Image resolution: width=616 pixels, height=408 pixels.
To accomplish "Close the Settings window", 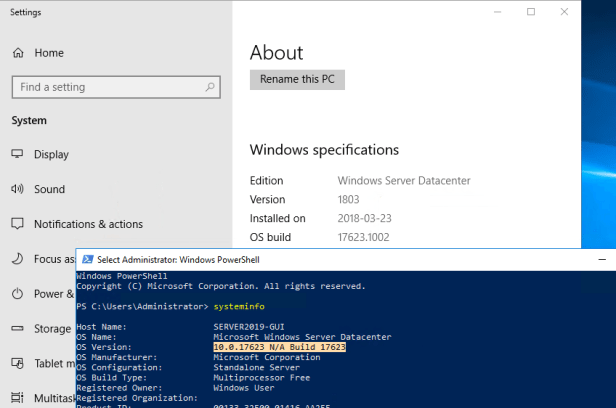I will [564, 12].
